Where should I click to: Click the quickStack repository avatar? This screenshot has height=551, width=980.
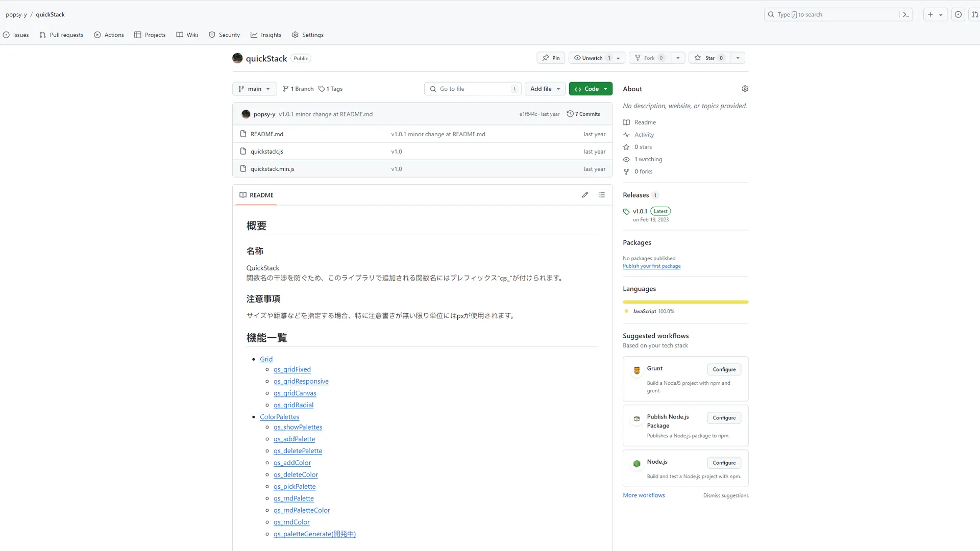click(x=237, y=58)
